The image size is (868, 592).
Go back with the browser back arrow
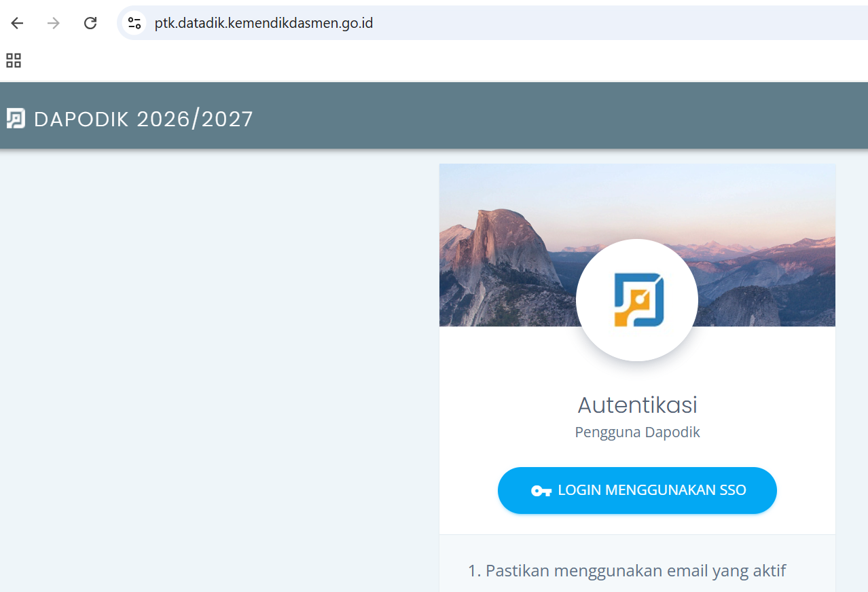click(17, 23)
